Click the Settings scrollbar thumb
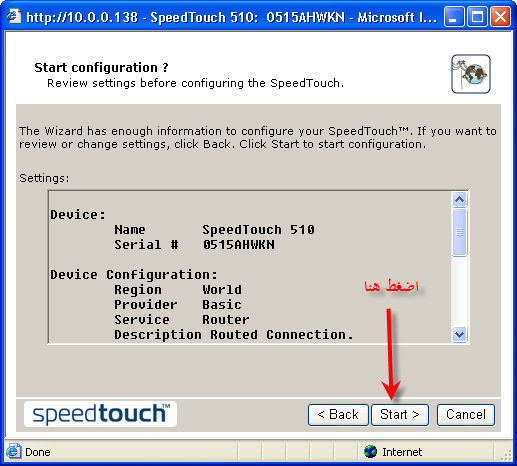The width and height of the screenshot is (517, 466). coord(460,232)
